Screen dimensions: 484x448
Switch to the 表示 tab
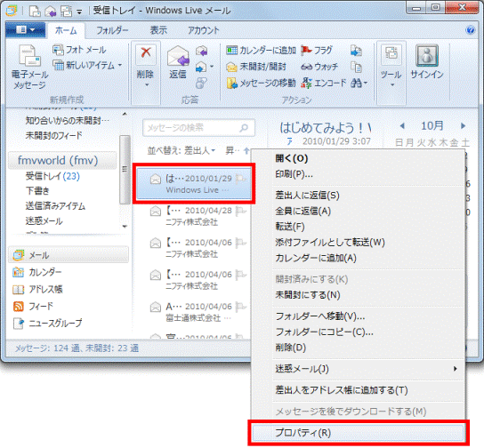(x=158, y=30)
